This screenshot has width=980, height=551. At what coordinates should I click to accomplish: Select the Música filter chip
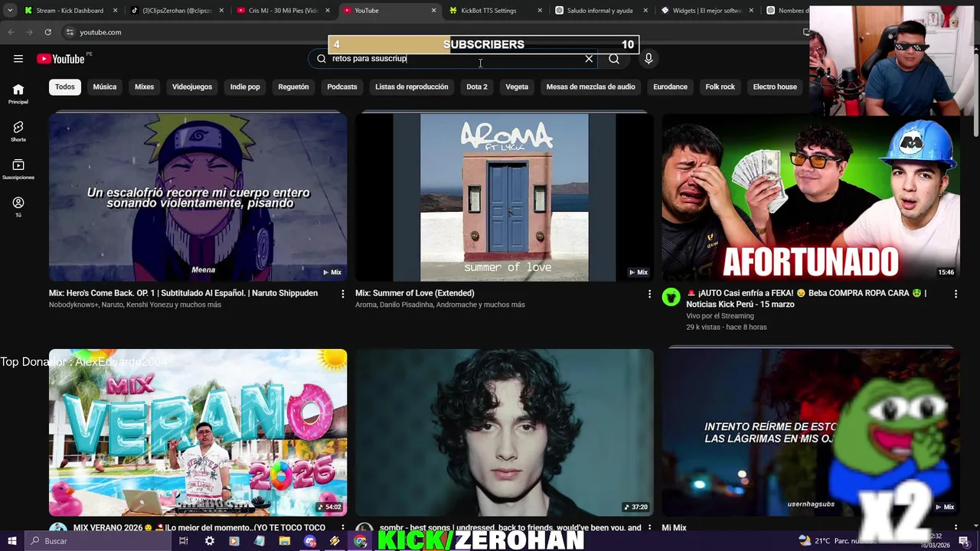[105, 86]
